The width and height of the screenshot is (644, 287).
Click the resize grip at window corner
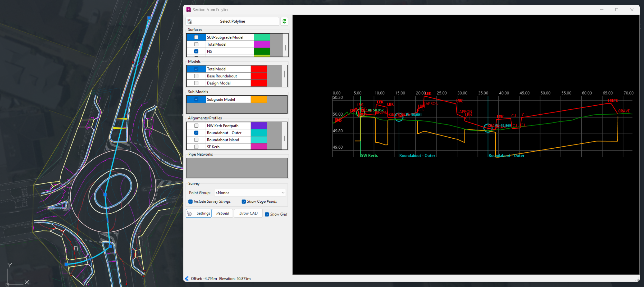pyautogui.click(x=637, y=279)
